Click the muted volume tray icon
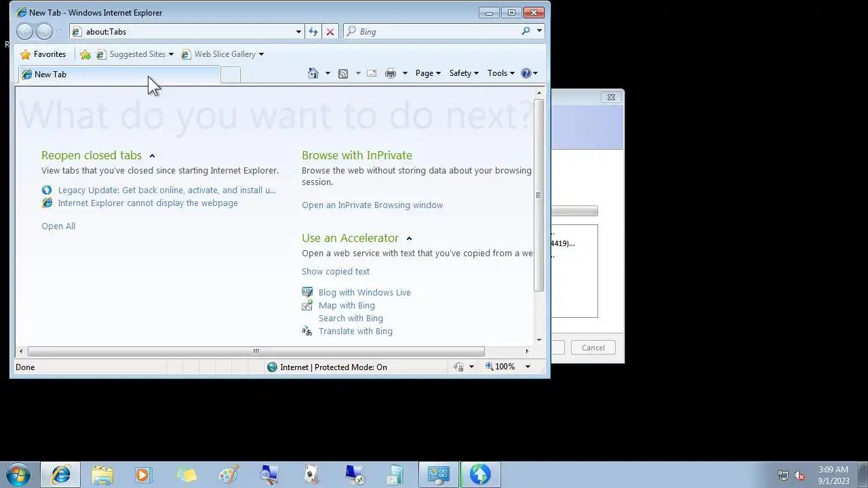The width and height of the screenshot is (868, 488). (x=800, y=475)
